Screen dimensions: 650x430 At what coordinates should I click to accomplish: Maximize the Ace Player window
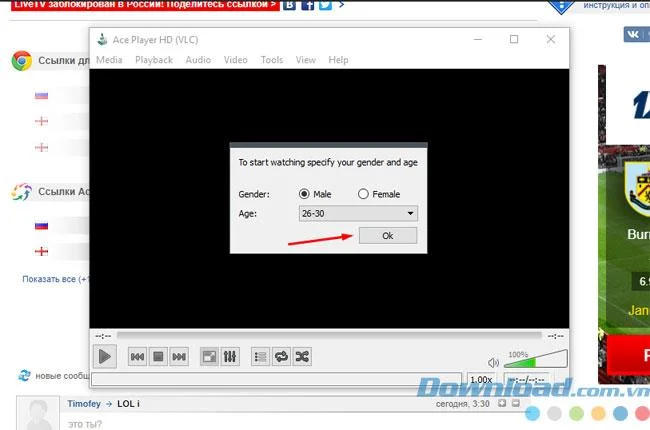514,39
